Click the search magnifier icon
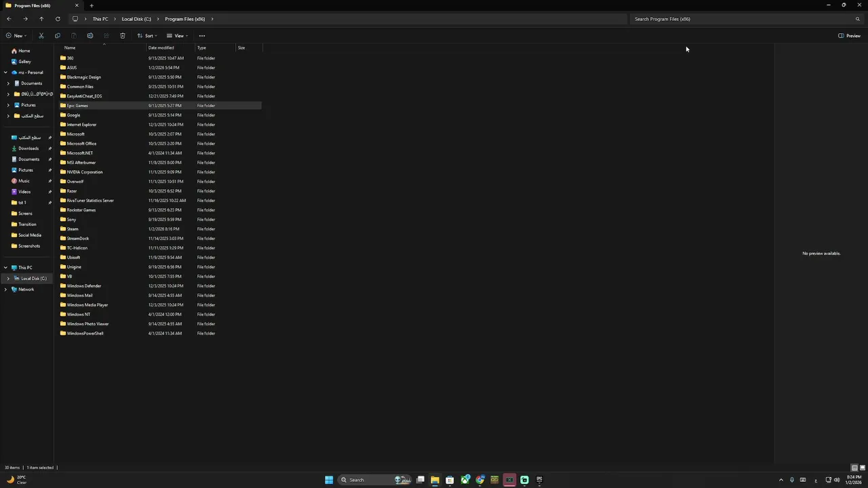Image resolution: width=868 pixels, height=488 pixels. [x=858, y=19]
